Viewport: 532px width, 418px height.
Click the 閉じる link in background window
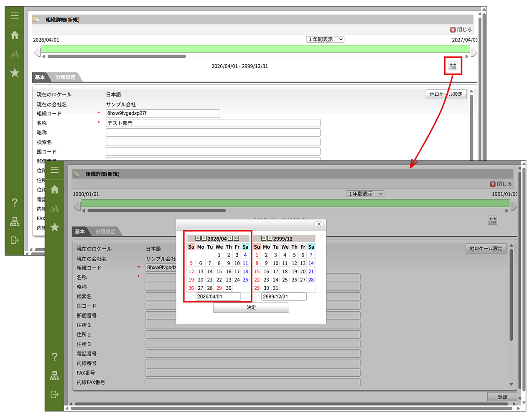point(461,30)
